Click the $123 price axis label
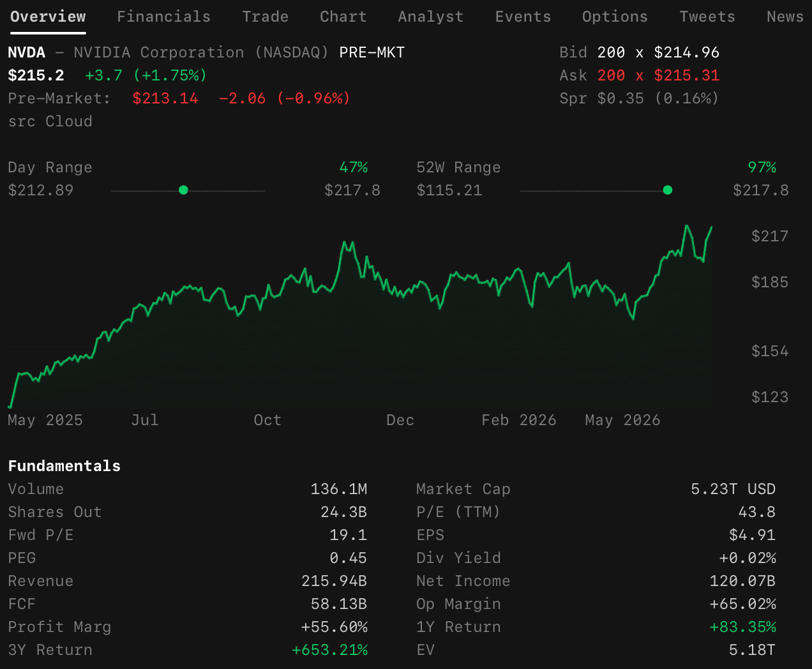Screen dimensions: 812x669 [770, 397]
